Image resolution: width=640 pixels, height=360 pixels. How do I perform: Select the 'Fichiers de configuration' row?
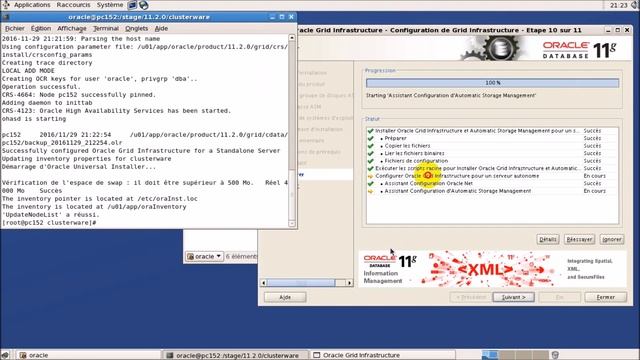(492, 161)
